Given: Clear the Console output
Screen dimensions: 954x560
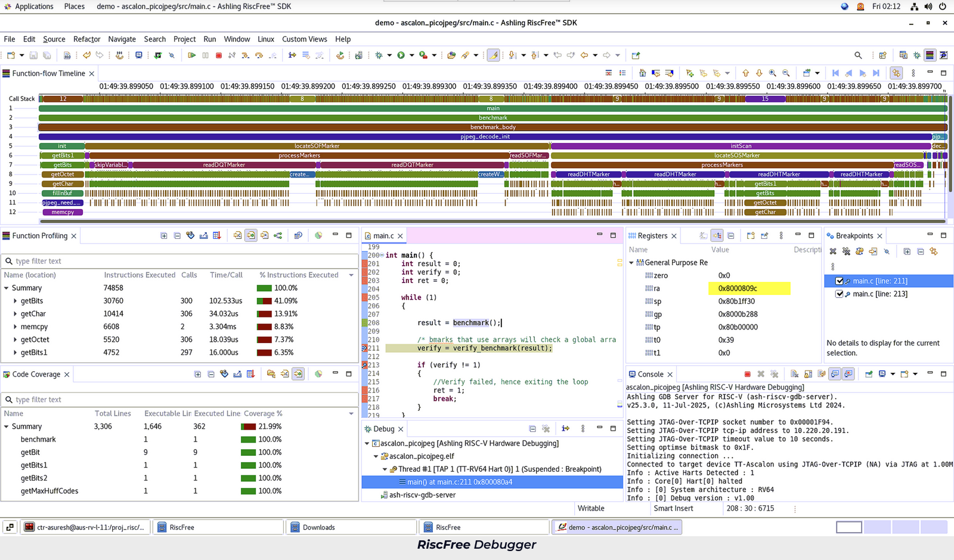Looking at the screenshot, I should [x=794, y=374].
